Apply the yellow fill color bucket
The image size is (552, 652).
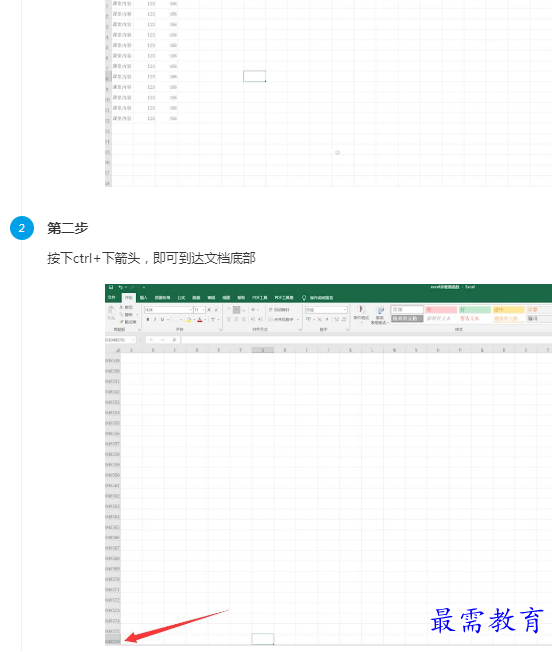[189, 319]
